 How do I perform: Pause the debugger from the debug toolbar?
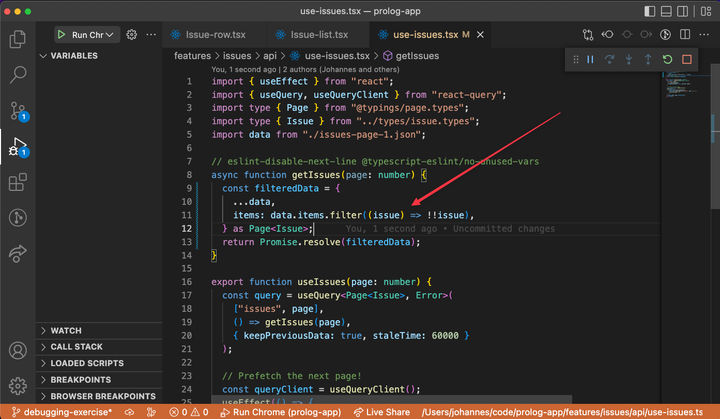(x=590, y=60)
